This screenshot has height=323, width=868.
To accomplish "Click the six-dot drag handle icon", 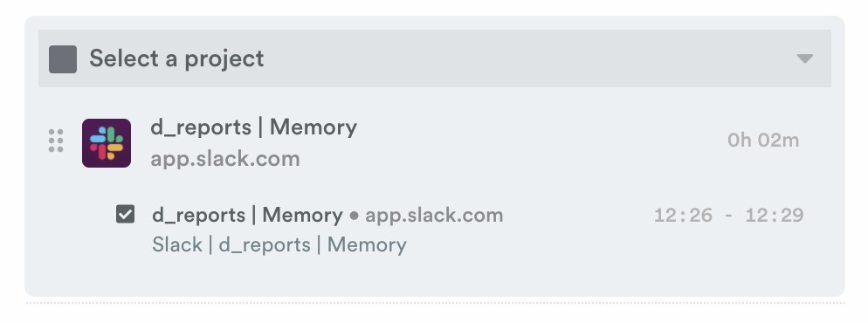I will [56, 141].
